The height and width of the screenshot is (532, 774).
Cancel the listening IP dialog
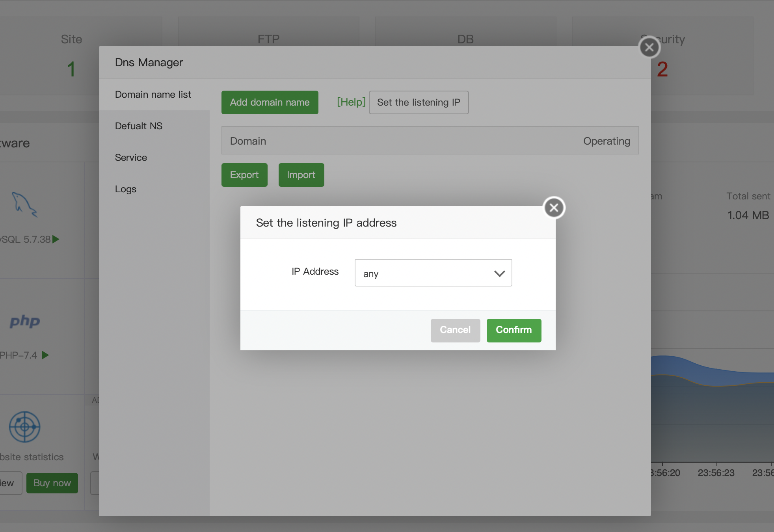coord(455,330)
